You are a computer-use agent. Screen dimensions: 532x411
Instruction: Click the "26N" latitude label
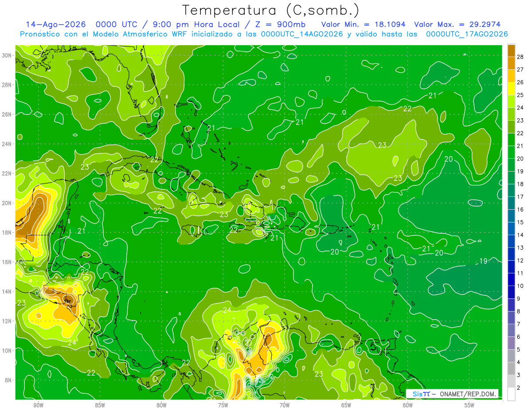tap(7, 114)
